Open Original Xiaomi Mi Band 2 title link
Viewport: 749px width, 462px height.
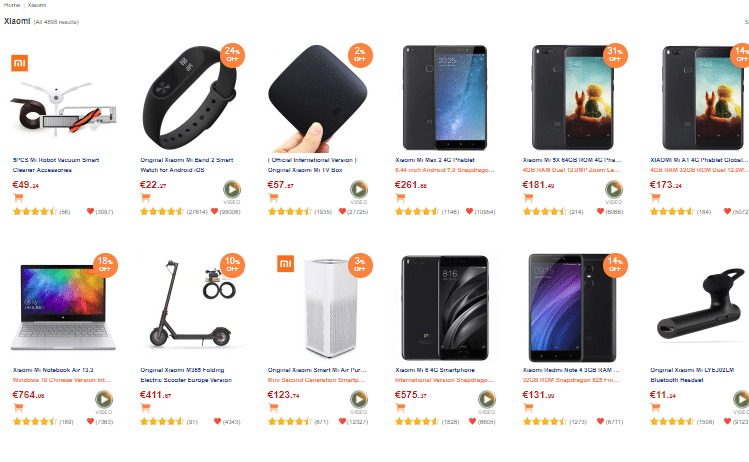click(x=187, y=165)
